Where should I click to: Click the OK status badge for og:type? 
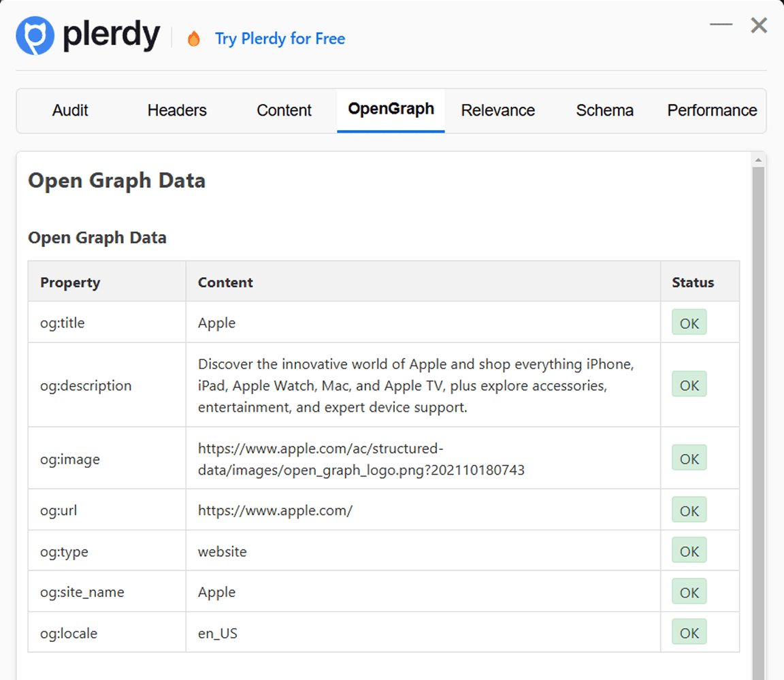pyautogui.click(x=689, y=551)
